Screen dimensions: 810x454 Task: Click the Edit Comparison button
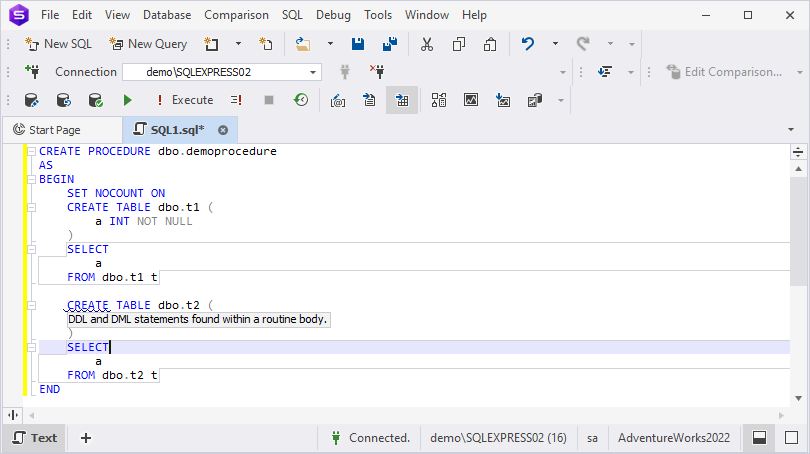click(x=724, y=72)
